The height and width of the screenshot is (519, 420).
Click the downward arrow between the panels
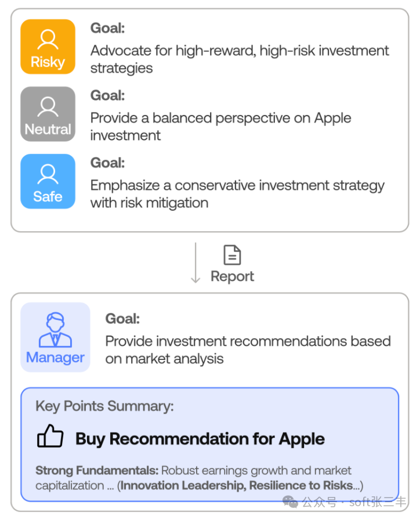[195, 262]
